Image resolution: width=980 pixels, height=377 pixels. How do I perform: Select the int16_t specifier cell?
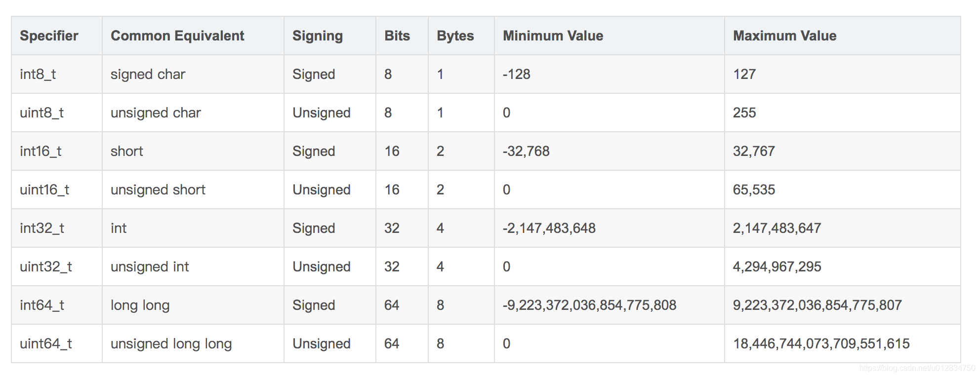(x=57, y=151)
